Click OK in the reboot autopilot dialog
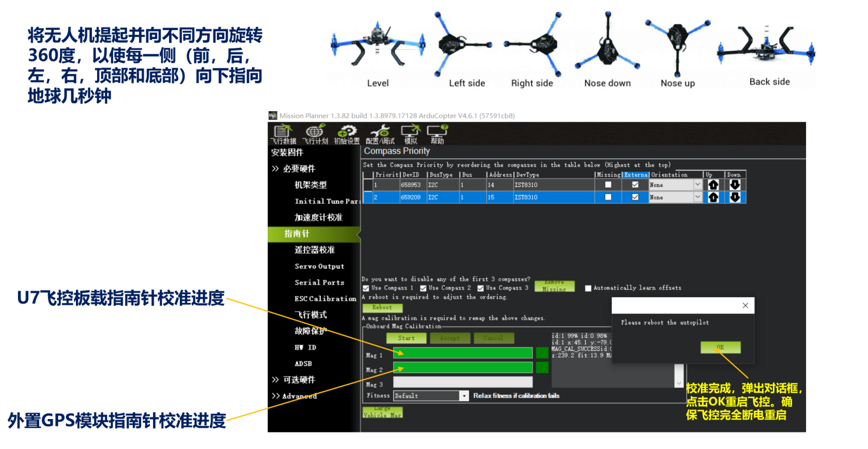 pyautogui.click(x=720, y=347)
